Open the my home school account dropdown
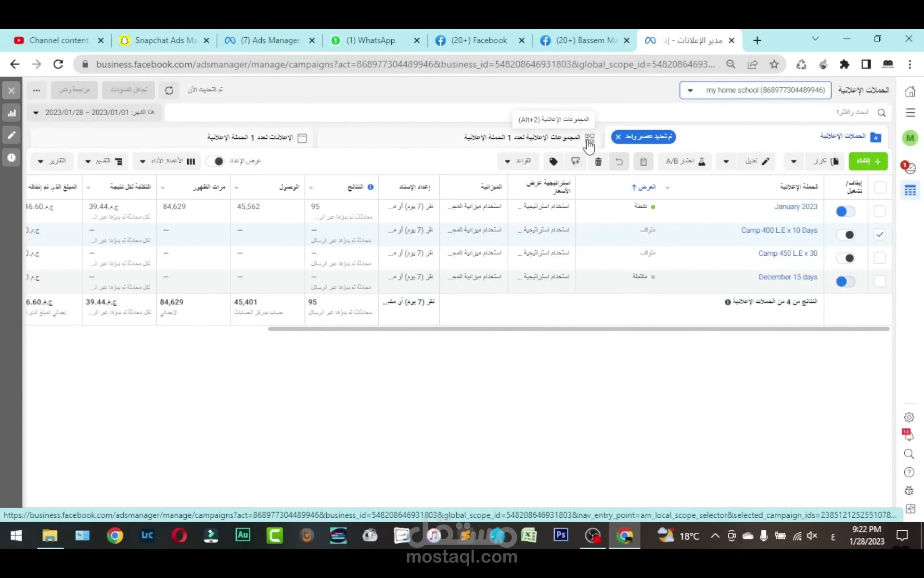Screen dimensions: 924x578 point(755,90)
